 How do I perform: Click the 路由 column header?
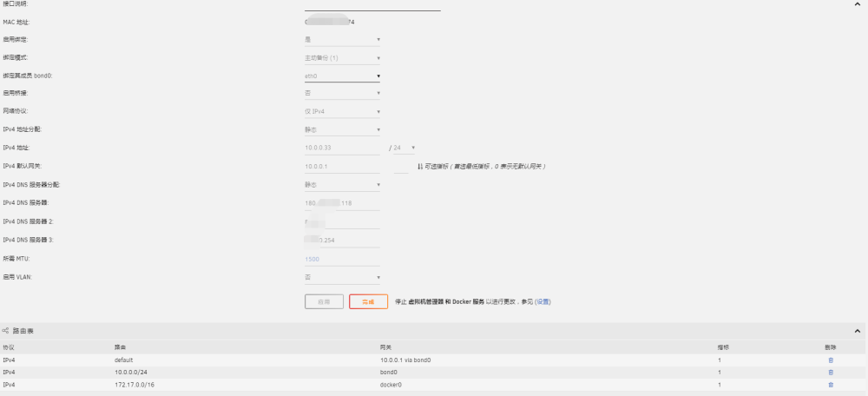(120, 347)
